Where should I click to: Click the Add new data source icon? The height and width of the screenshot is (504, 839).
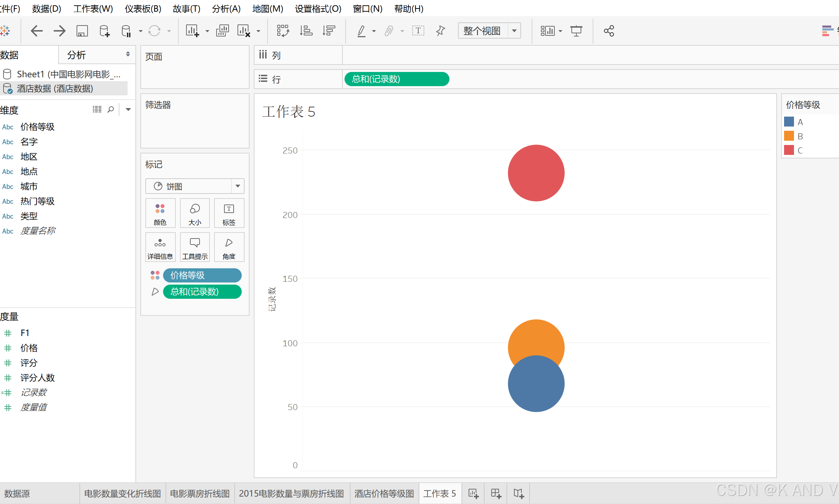click(x=105, y=31)
